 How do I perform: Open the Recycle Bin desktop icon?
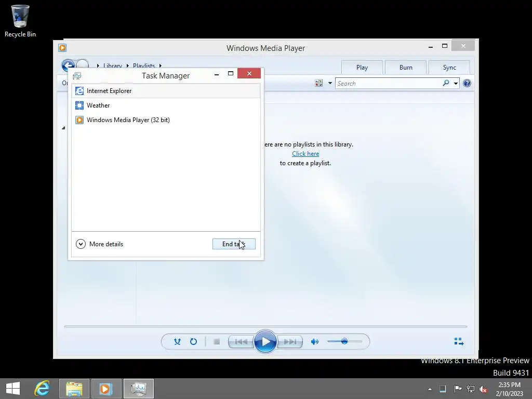pyautogui.click(x=20, y=21)
